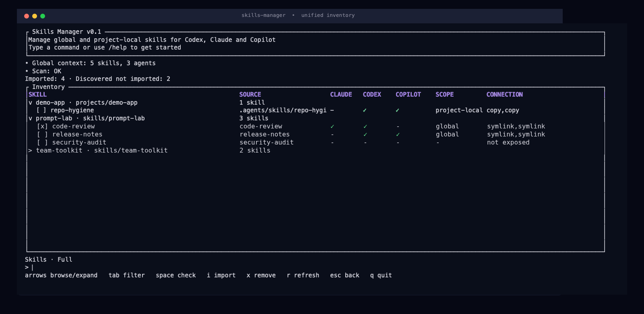
Task: Collapse the prompt-lab group arrow
Action: tap(30, 118)
